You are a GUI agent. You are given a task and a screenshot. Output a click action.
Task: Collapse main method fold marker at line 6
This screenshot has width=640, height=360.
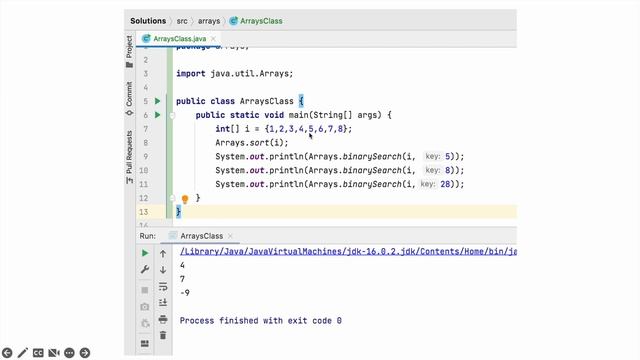pos(172,116)
